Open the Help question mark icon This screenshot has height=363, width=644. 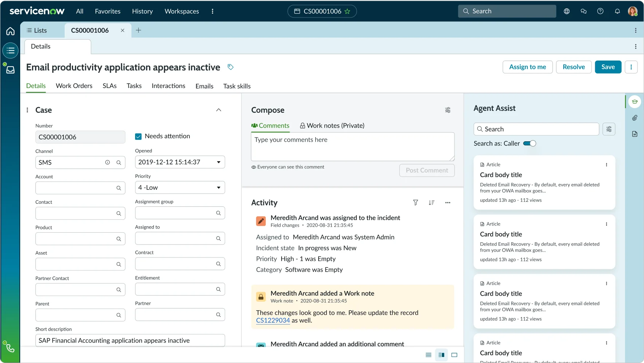600,11
